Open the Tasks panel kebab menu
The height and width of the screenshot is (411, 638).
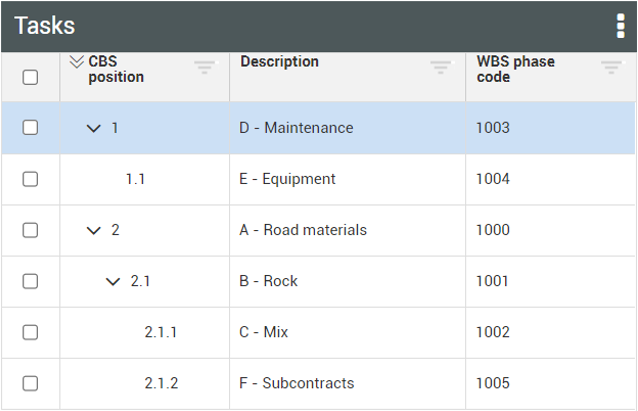[x=620, y=26]
